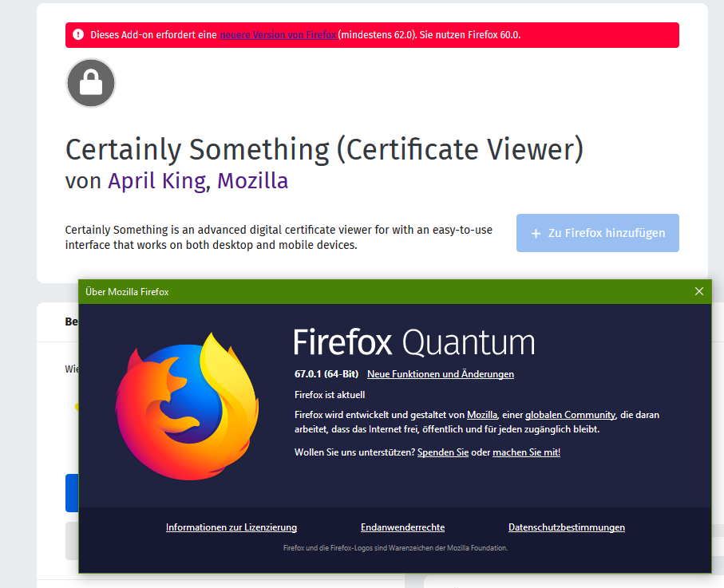
Task: Follow the Mozilla link in the about text
Action: pyautogui.click(x=482, y=415)
